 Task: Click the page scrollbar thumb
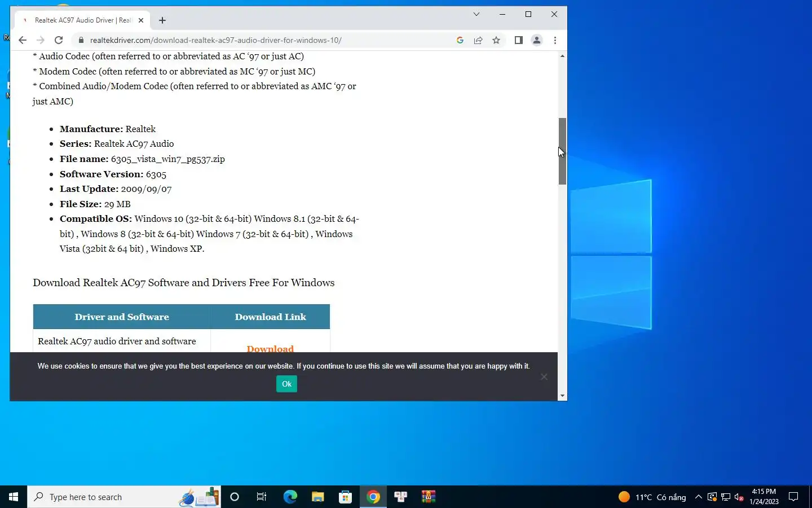pyautogui.click(x=562, y=151)
